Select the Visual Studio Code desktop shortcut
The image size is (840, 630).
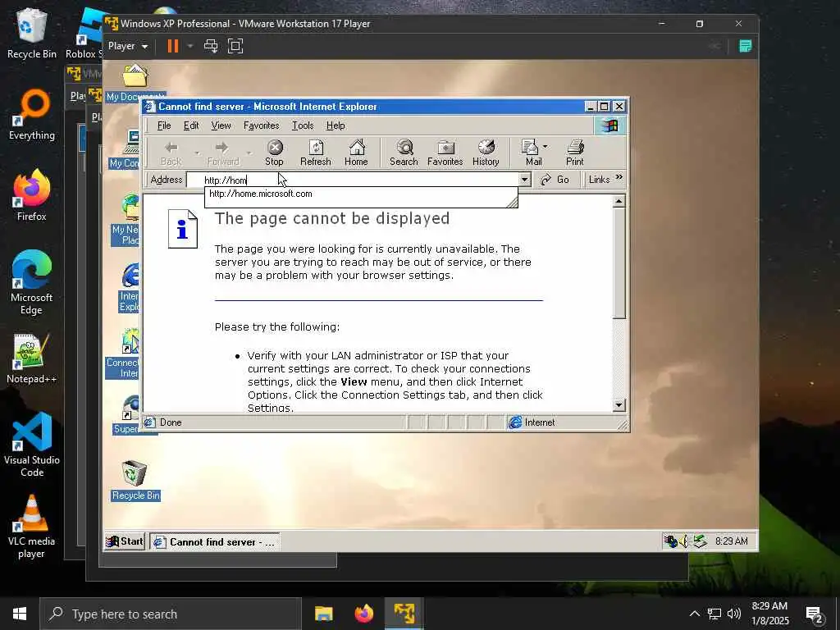coord(32,445)
